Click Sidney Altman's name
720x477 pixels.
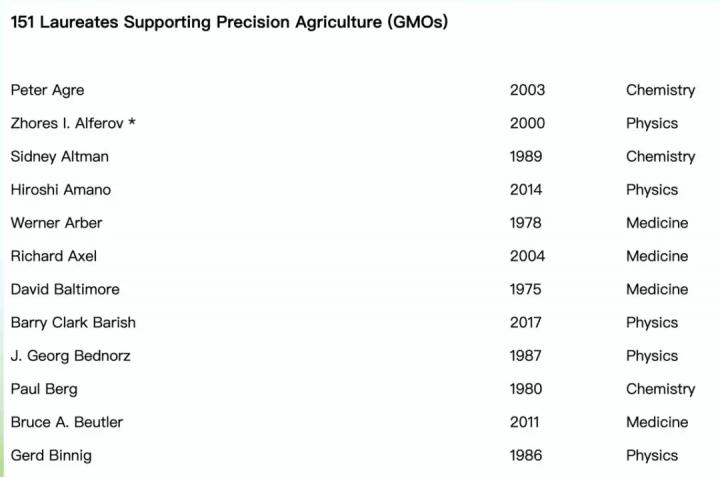60,157
